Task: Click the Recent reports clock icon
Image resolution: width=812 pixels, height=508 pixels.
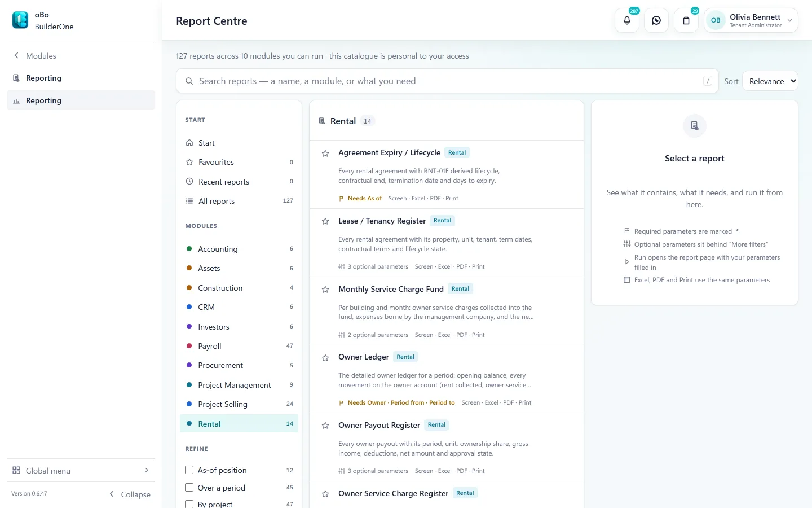Action: coord(189,182)
